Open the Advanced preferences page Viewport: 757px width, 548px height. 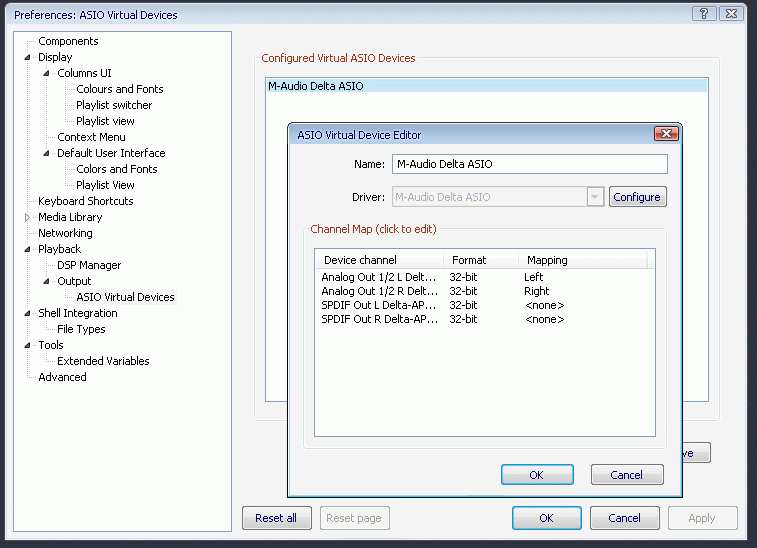click(x=62, y=377)
